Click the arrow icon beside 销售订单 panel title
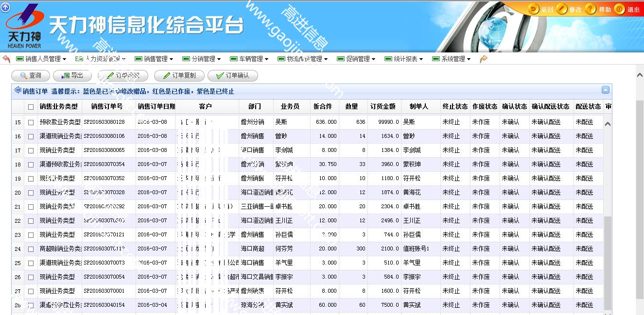 pyautogui.click(x=18, y=90)
